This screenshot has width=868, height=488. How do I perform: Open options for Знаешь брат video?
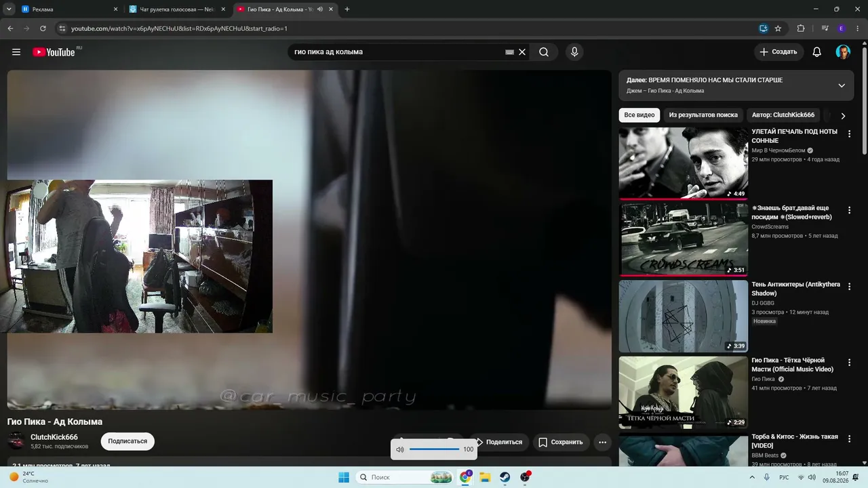[849, 211]
